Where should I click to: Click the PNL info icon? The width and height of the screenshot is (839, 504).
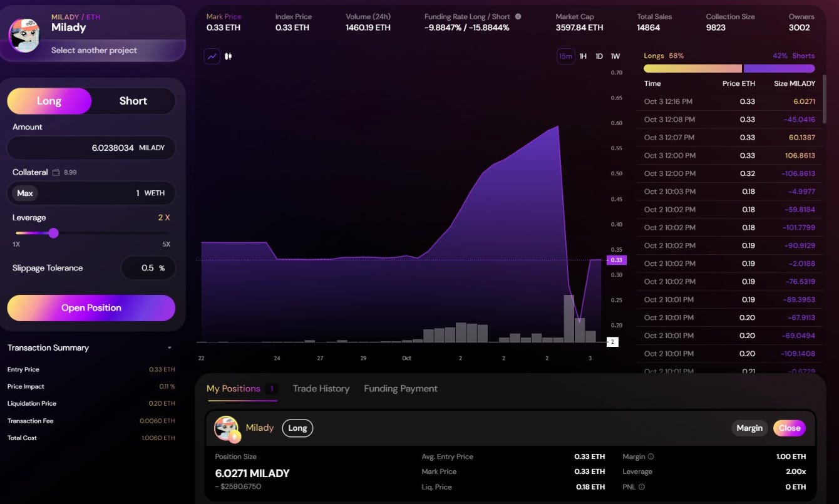(x=642, y=486)
